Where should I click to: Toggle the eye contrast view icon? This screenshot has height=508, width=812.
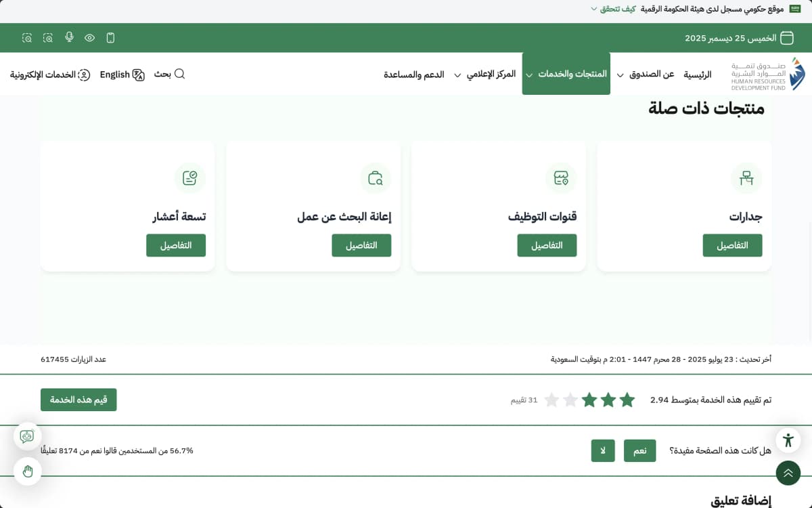(x=89, y=38)
